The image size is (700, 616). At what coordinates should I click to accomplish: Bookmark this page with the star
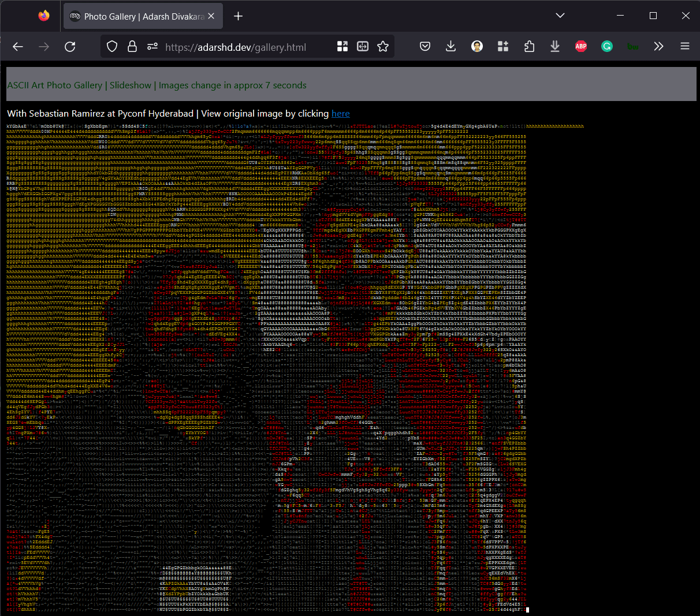pyautogui.click(x=383, y=47)
